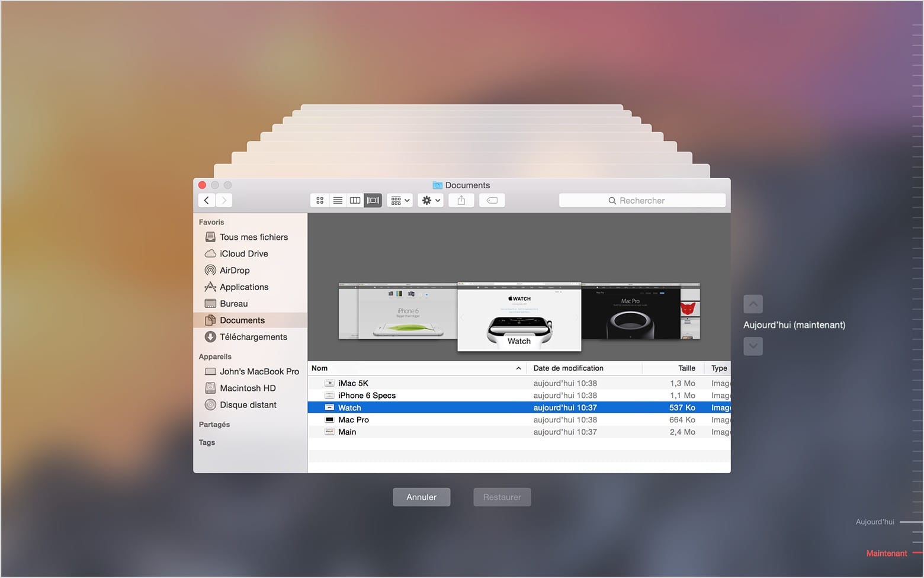Go back with the left chevron button
Viewport: 924px width, 578px height.
coord(206,200)
